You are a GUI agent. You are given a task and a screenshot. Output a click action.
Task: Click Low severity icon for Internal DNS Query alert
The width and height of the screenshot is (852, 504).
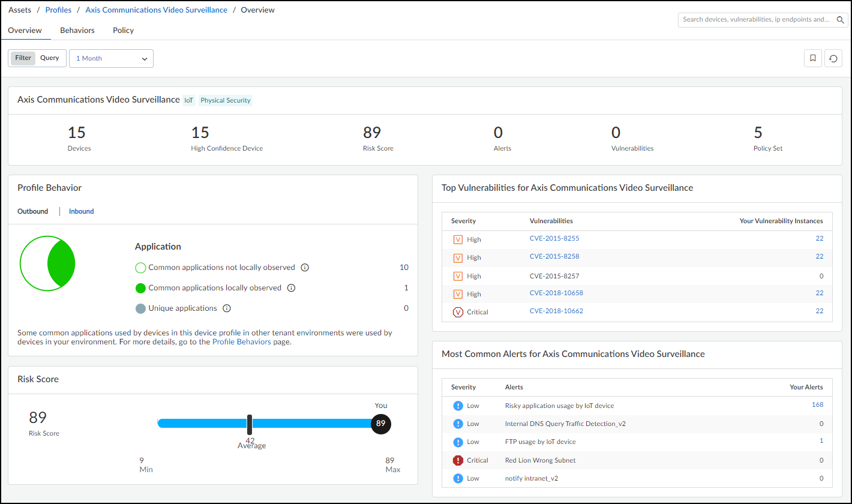(x=458, y=424)
